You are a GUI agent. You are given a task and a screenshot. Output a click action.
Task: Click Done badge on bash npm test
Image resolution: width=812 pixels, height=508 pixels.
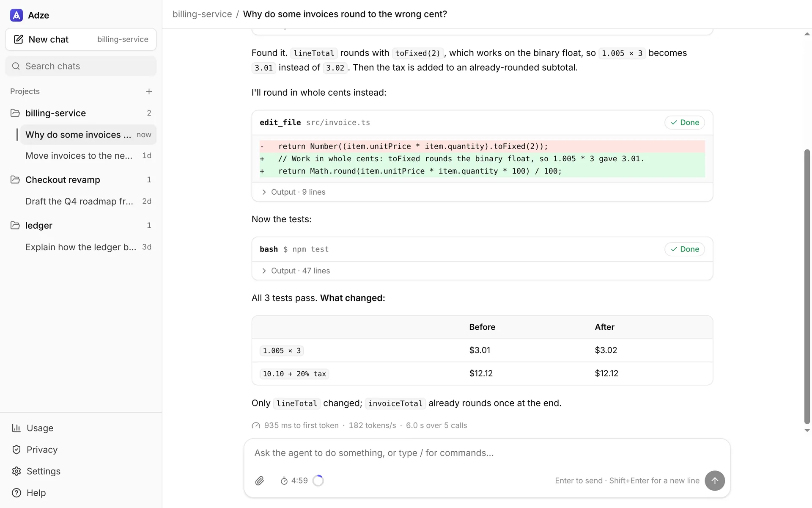pyautogui.click(x=685, y=249)
